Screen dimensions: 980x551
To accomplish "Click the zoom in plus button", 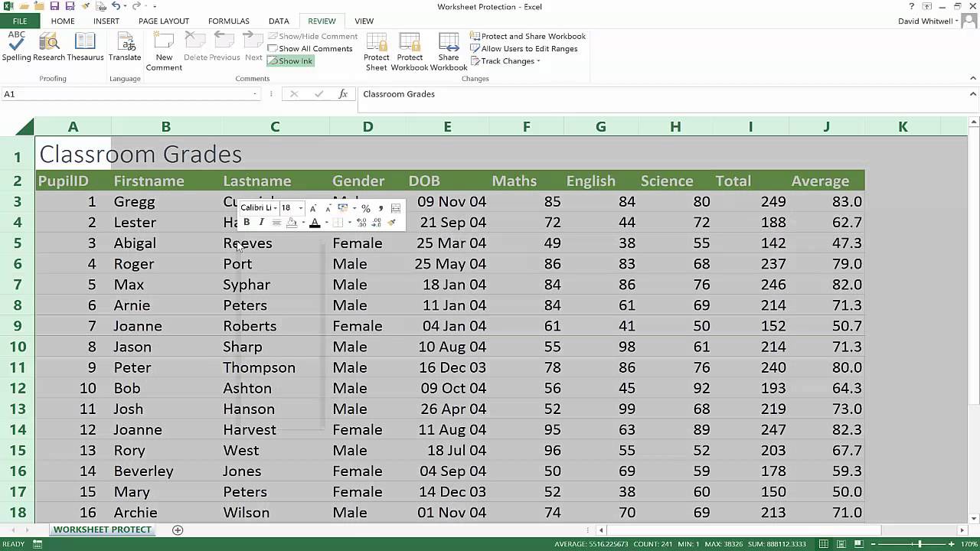I will [x=951, y=544].
